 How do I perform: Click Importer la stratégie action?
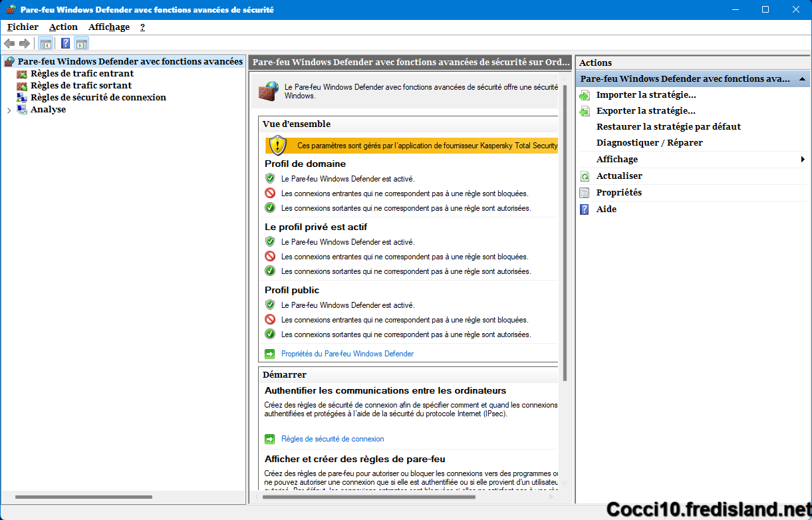coord(646,95)
